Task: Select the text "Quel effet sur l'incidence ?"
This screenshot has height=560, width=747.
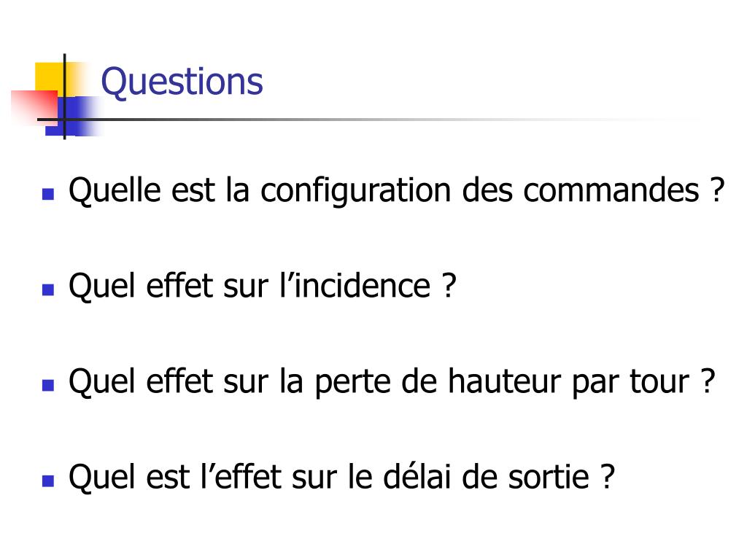Action: 263,287
